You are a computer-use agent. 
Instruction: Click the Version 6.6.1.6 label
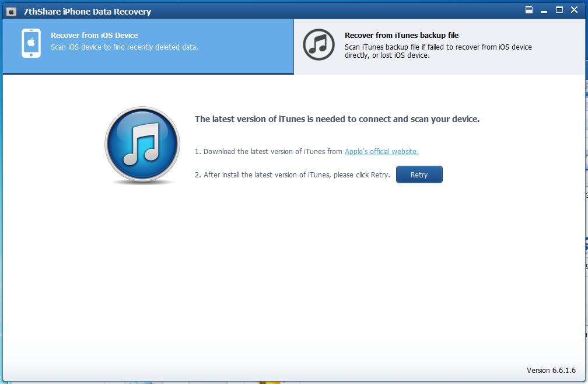tap(551, 370)
